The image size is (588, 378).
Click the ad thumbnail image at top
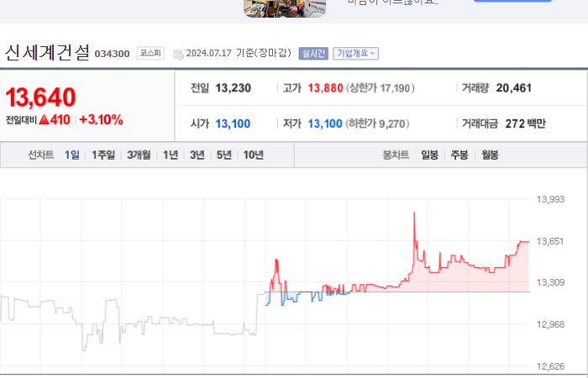click(285, 8)
